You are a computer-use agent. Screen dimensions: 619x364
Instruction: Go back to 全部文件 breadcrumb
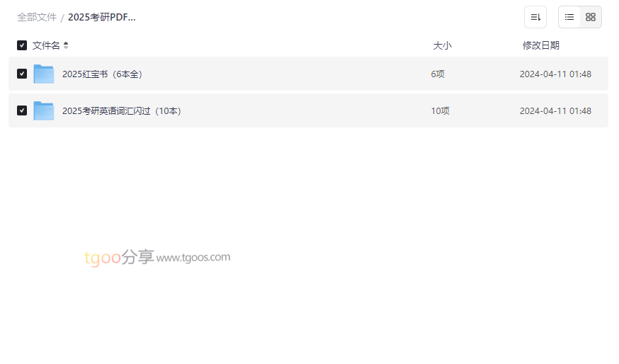tap(37, 18)
